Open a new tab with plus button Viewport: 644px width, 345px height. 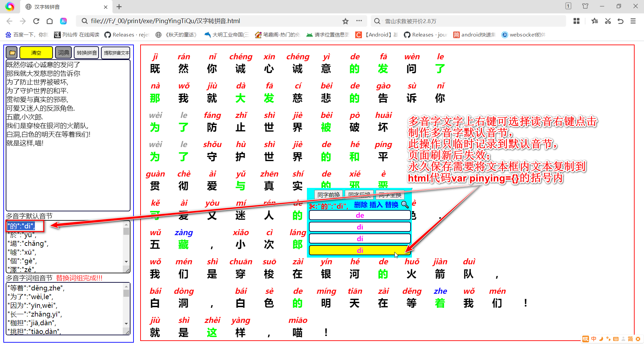[119, 7]
